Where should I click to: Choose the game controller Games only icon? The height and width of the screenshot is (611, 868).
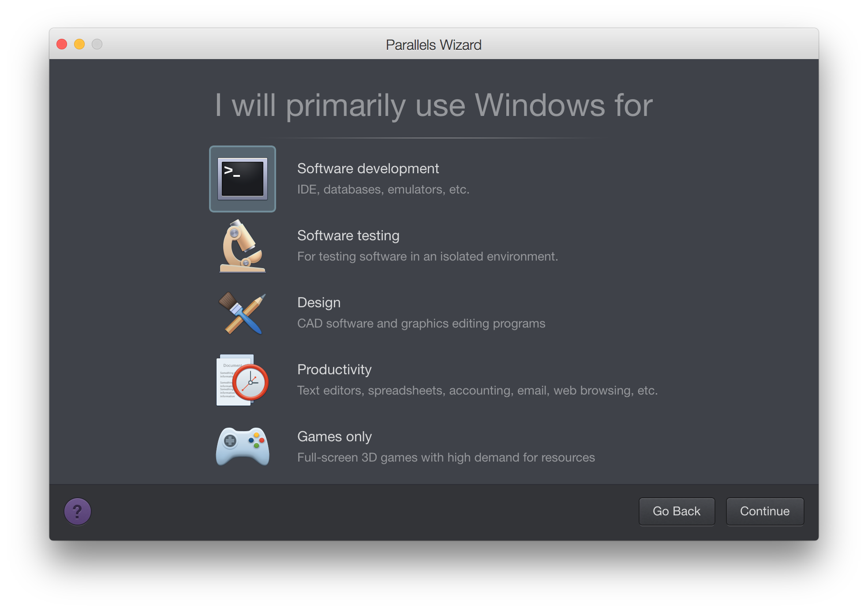pyautogui.click(x=243, y=446)
